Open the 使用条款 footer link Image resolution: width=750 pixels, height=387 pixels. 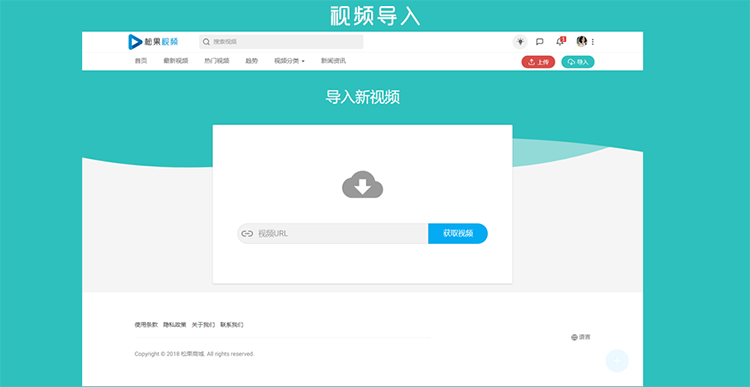146,325
